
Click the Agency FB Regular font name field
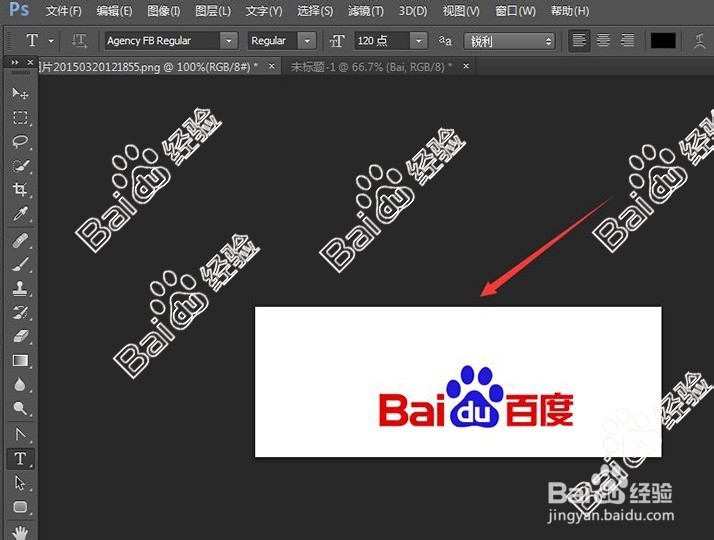click(163, 41)
